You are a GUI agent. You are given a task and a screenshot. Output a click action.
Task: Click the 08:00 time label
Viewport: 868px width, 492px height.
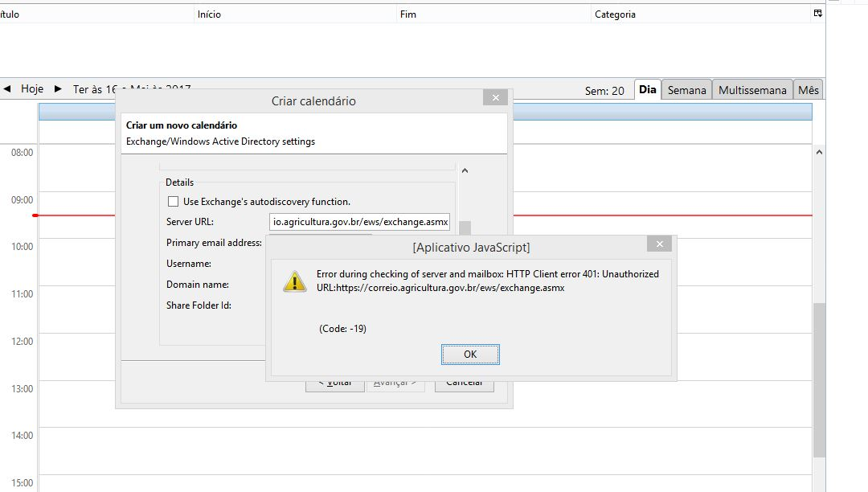click(x=23, y=153)
